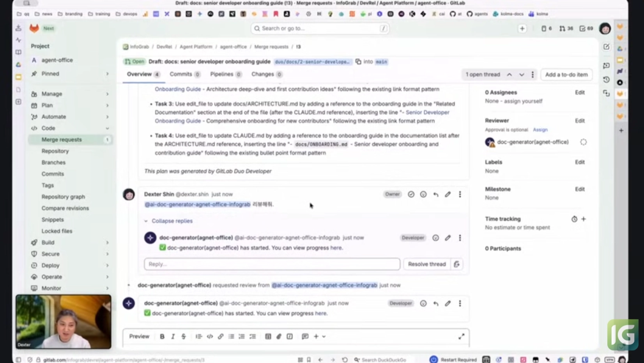Switch to the Commits tab
The width and height of the screenshot is (644, 363).
point(185,74)
